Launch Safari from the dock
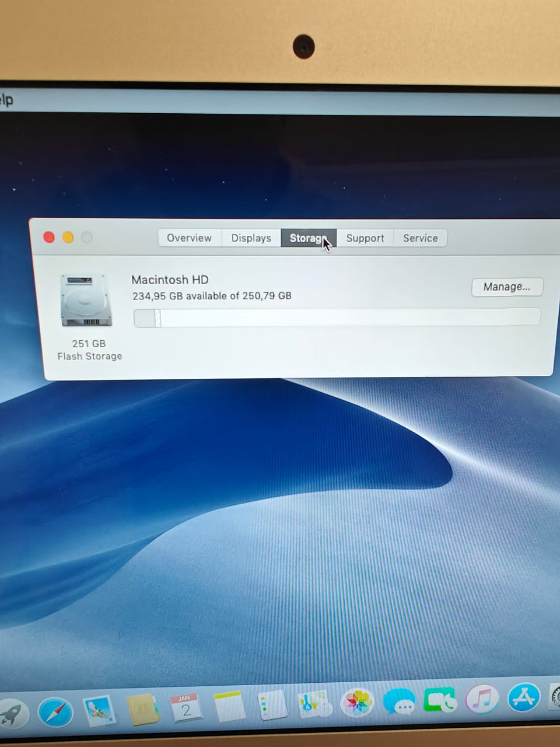 click(x=55, y=713)
